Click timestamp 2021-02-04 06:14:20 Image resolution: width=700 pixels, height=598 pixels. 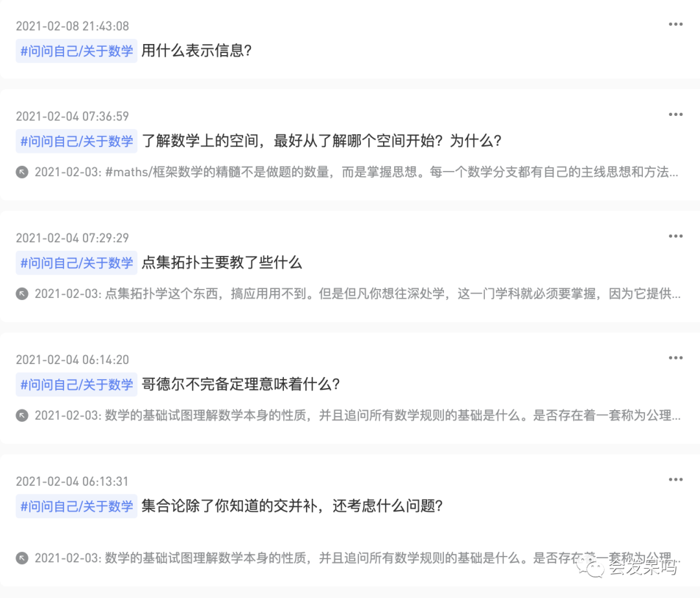[x=73, y=360]
